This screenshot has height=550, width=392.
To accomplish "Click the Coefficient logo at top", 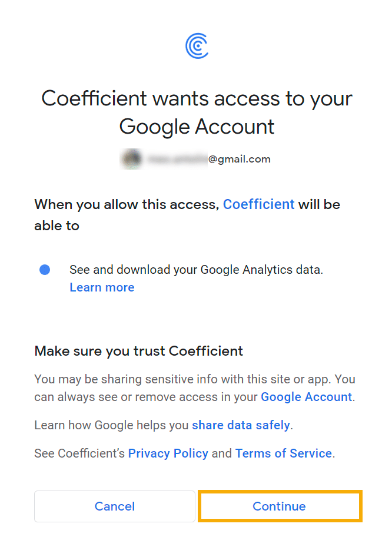I will pyautogui.click(x=197, y=46).
